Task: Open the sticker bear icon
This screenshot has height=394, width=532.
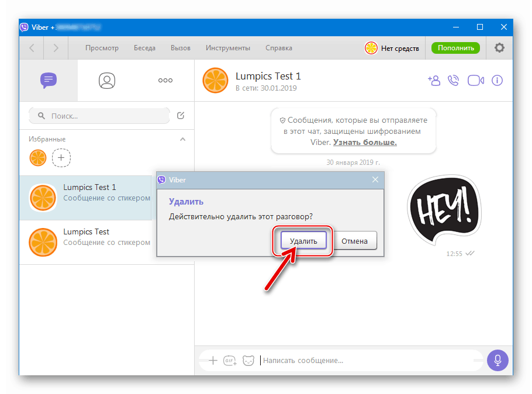Action: pos(248,361)
